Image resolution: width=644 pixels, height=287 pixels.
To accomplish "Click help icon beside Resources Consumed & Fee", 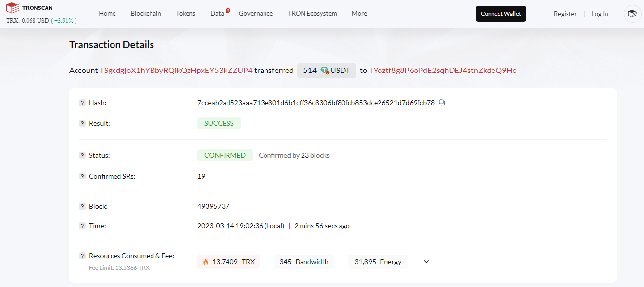I will pyautogui.click(x=82, y=256).
